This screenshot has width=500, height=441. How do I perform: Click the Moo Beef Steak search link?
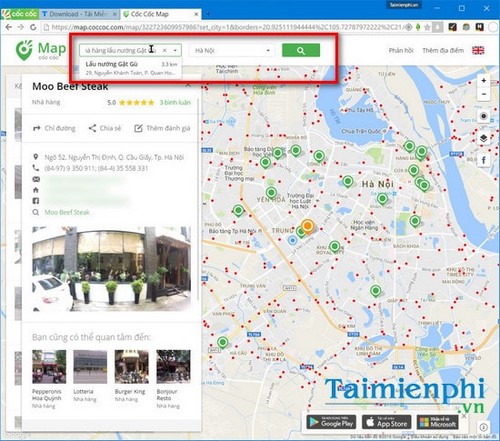pyautogui.click(x=67, y=212)
